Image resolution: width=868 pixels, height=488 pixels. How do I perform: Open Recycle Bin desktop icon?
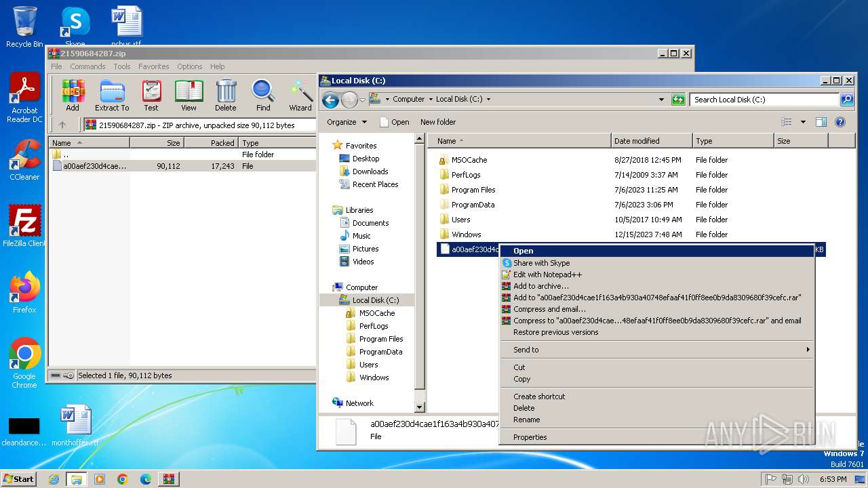point(24,27)
